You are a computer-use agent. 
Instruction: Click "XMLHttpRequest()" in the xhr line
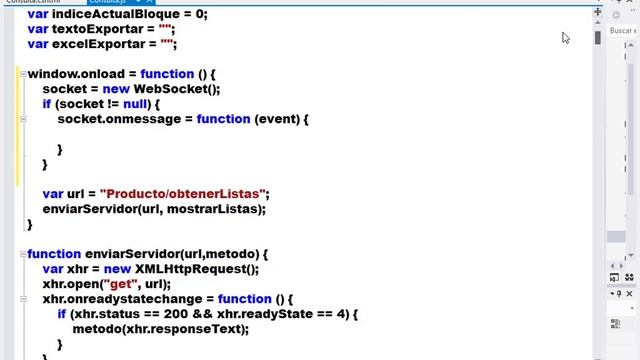tap(195, 269)
